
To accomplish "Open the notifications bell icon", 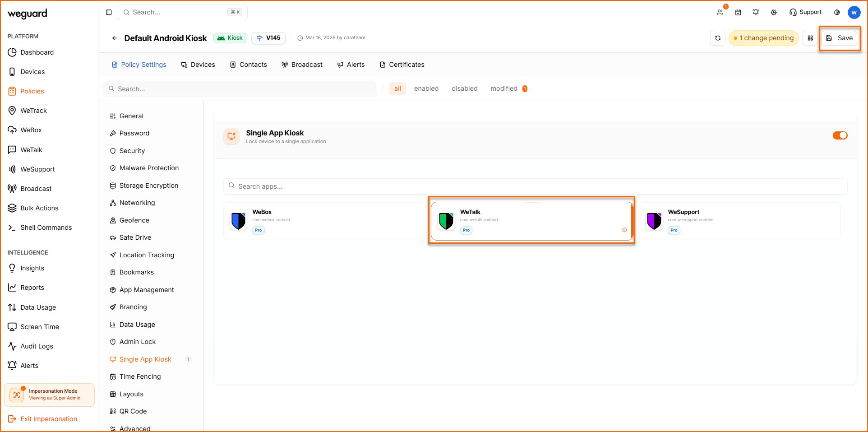I will click(756, 12).
